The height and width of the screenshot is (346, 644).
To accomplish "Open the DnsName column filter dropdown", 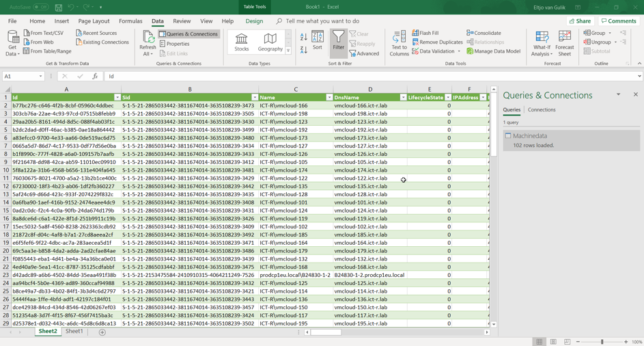I will coord(403,98).
